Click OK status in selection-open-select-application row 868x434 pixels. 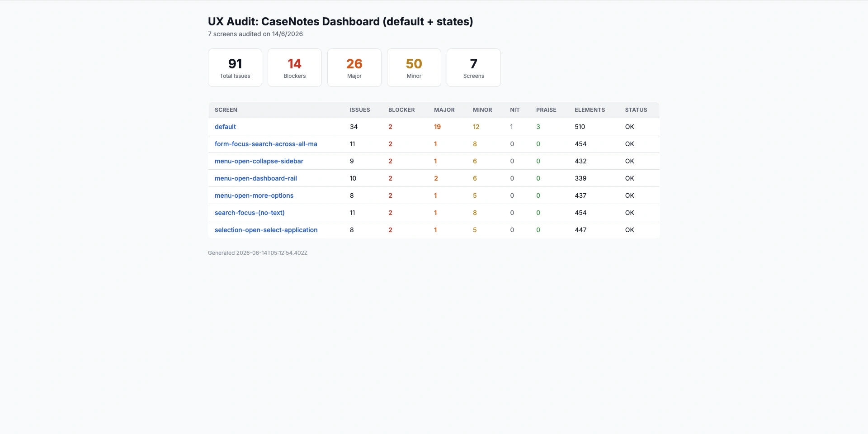click(x=630, y=230)
